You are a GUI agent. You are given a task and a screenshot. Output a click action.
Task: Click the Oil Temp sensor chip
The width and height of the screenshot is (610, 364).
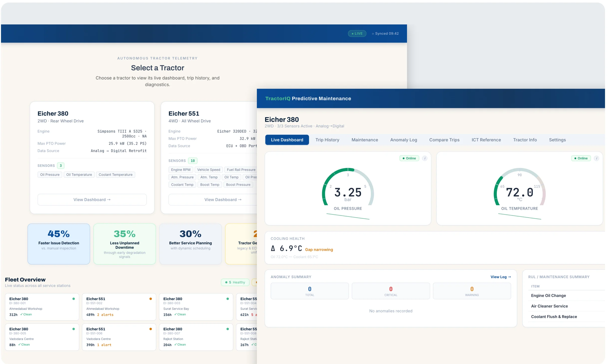[231, 177]
